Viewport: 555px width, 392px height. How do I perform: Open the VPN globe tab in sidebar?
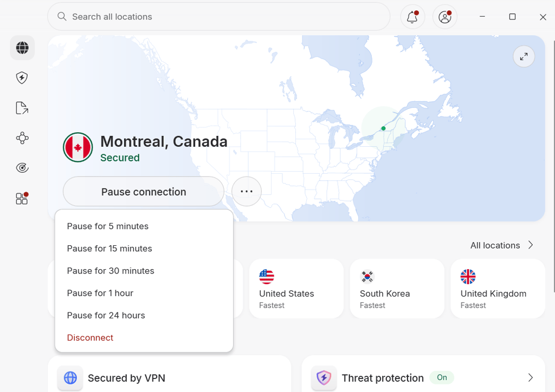click(x=22, y=48)
